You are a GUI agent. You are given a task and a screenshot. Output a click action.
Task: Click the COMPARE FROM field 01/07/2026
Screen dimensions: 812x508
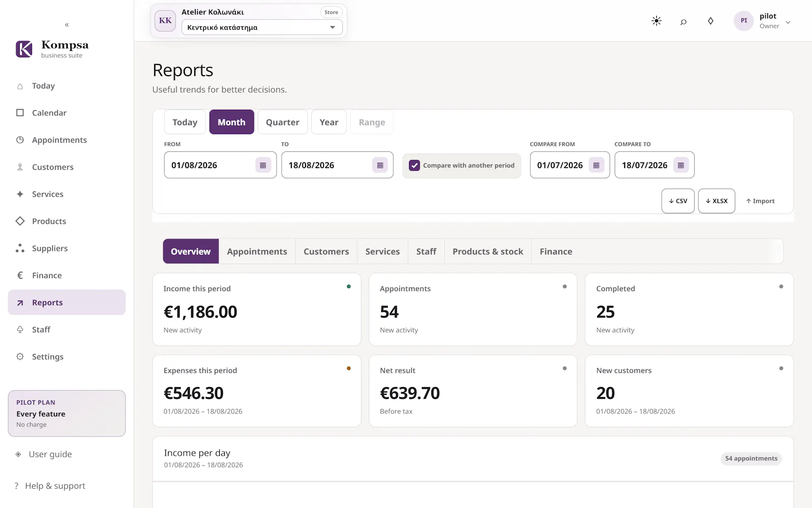tap(570, 165)
